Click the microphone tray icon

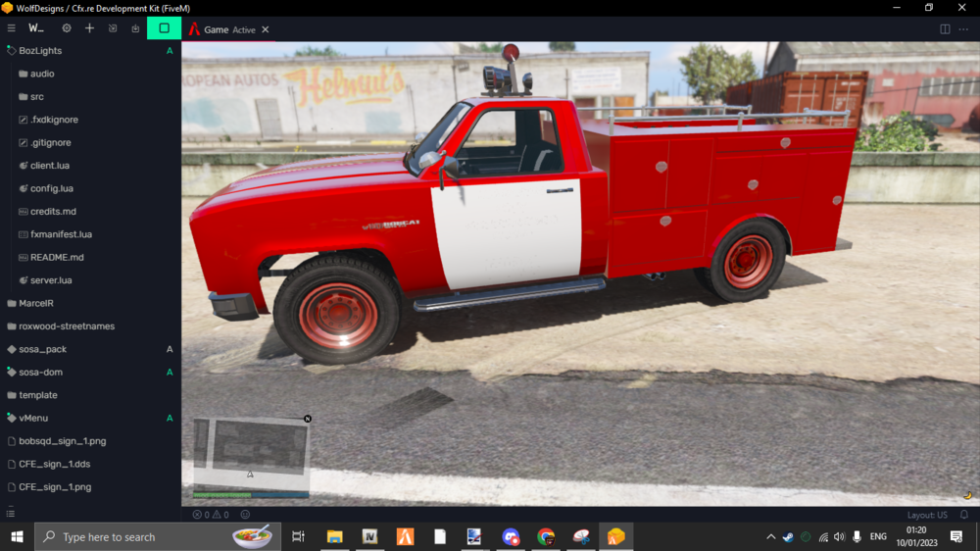(x=857, y=536)
